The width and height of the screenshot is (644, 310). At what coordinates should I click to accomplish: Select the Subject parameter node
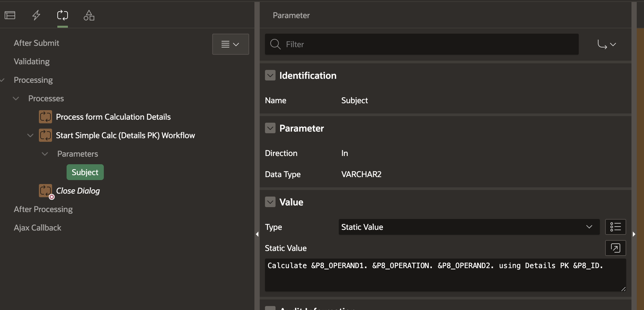pyautogui.click(x=85, y=172)
